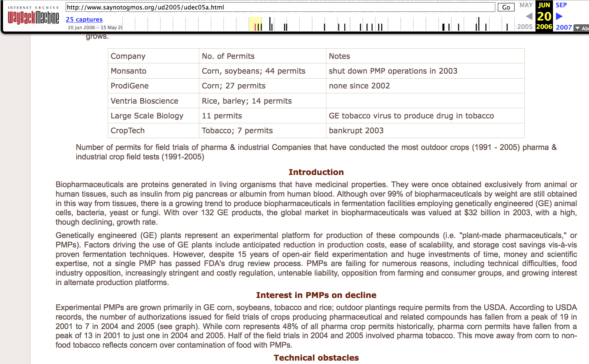Select the MAY month label
589x364 pixels.
coord(526,5)
